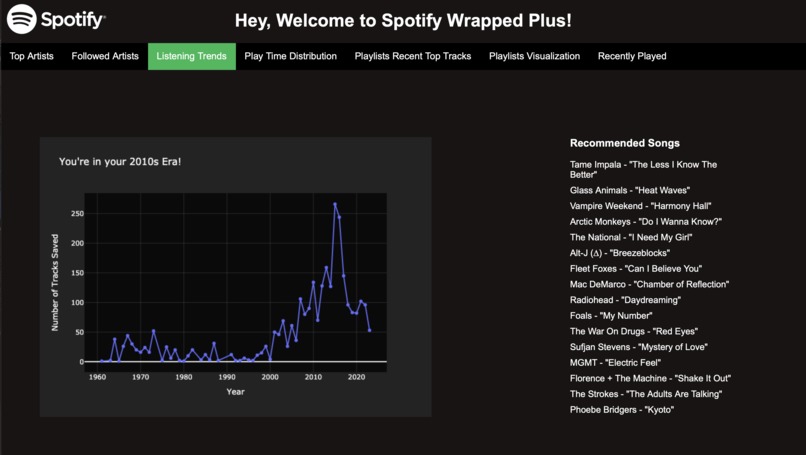Select Fleet Foxes "Can I Believe You"
The width and height of the screenshot is (806, 455).
(635, 268)
